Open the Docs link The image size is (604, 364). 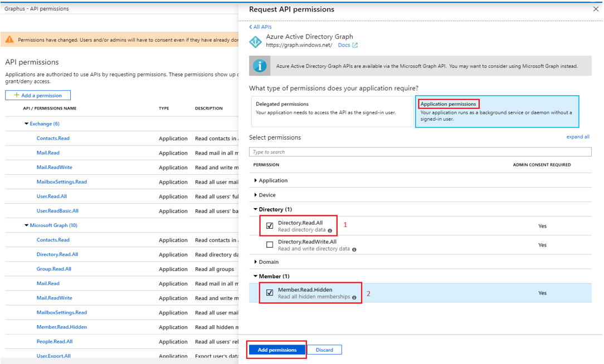tap(344, 46)
